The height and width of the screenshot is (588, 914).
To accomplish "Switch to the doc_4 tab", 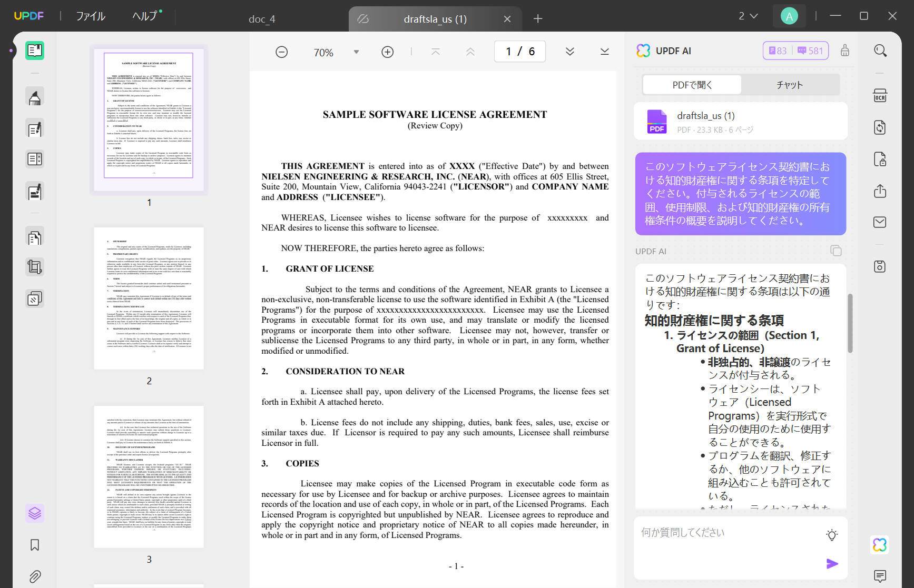I will point(262,19).
